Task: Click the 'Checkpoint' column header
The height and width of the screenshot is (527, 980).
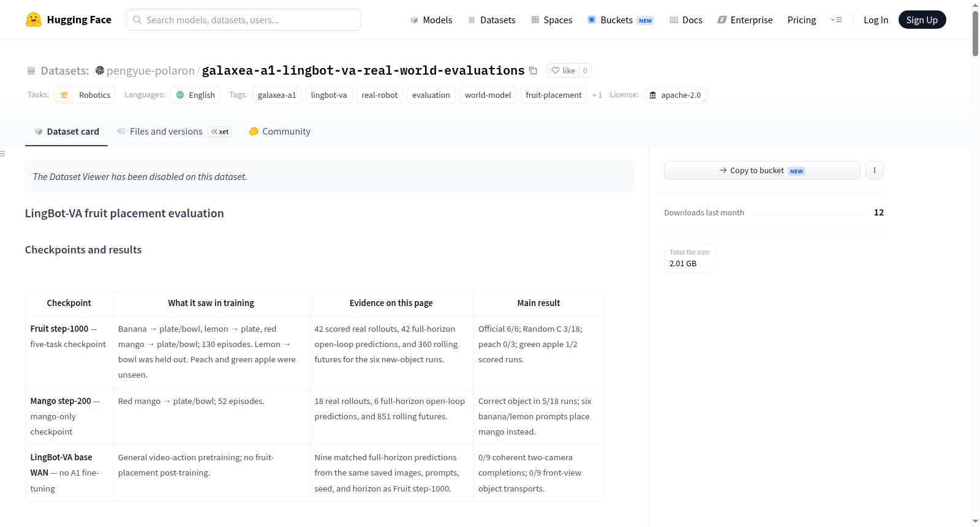Action: click(69, 303)
